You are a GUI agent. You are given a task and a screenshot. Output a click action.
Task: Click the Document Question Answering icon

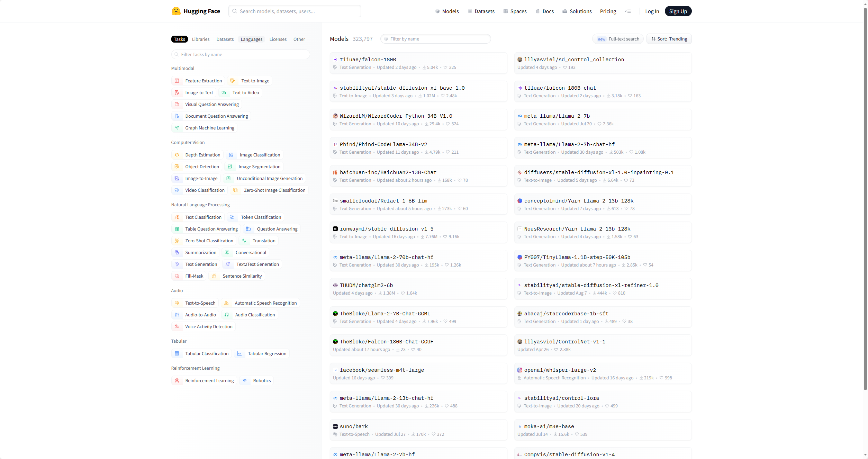pyautogui.click(x=177, y=116)
